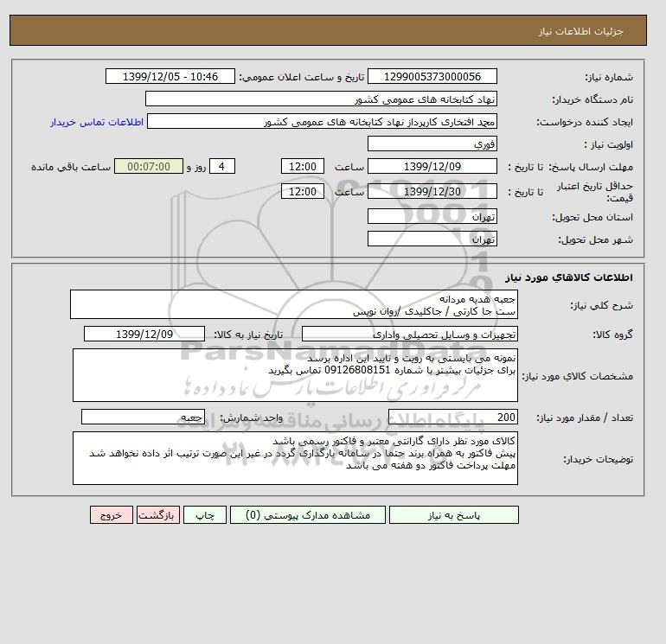Select days remaining field showing 4

click(222, 167)
